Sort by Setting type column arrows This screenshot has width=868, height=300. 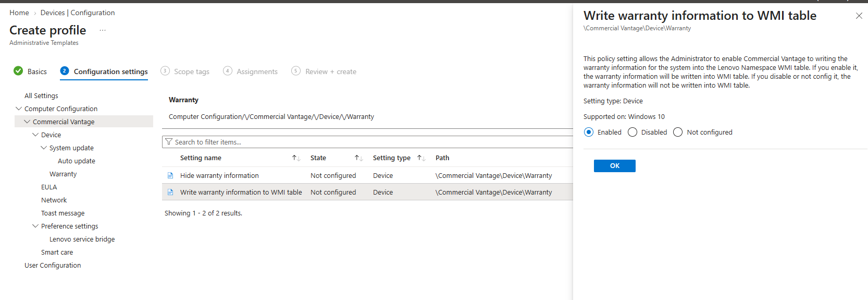(421, 158)
